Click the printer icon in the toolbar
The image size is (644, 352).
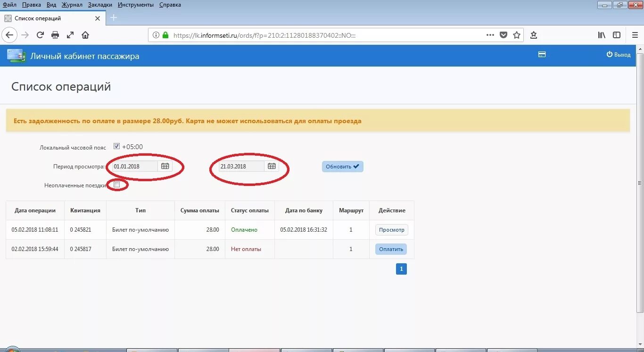click(55, 35)
